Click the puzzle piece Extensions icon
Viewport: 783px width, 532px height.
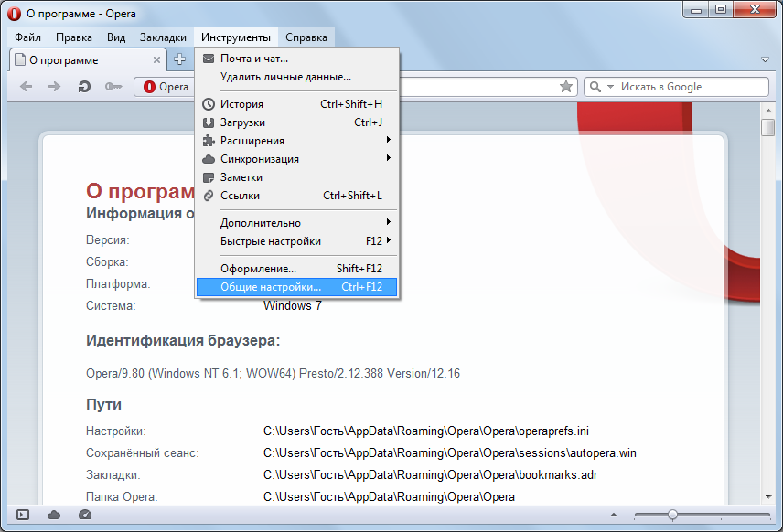[209, 141]
